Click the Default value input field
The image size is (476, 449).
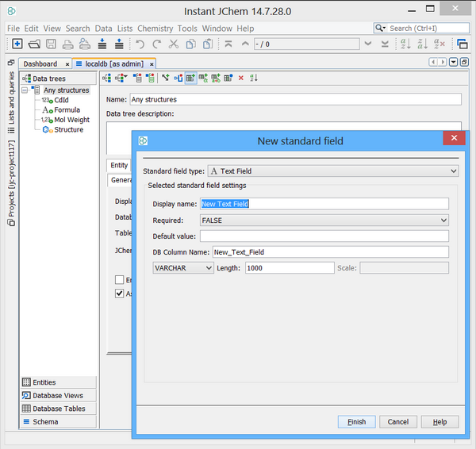click(324, 236)
